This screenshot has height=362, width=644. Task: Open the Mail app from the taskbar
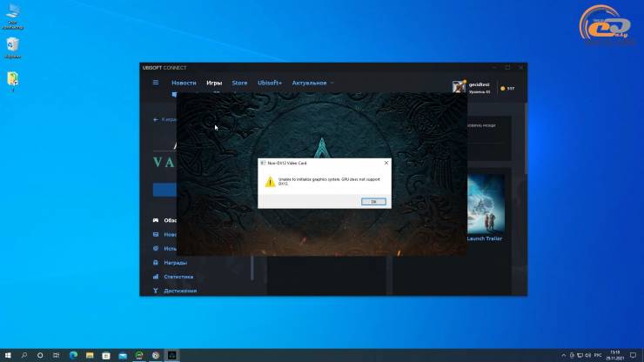click(123, 355)
